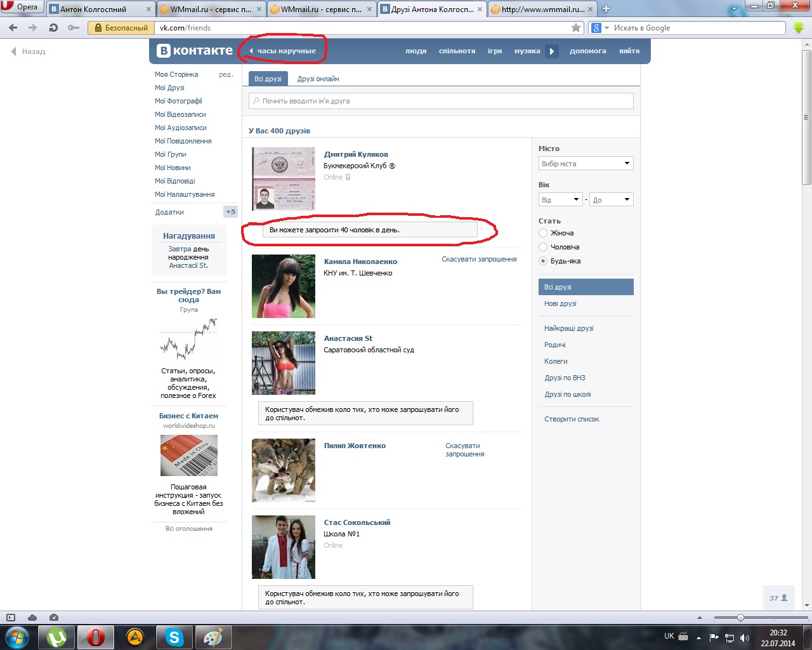Reload the page with the refresh icon
Screen dimensions: 812x650
tap(53, 28)
